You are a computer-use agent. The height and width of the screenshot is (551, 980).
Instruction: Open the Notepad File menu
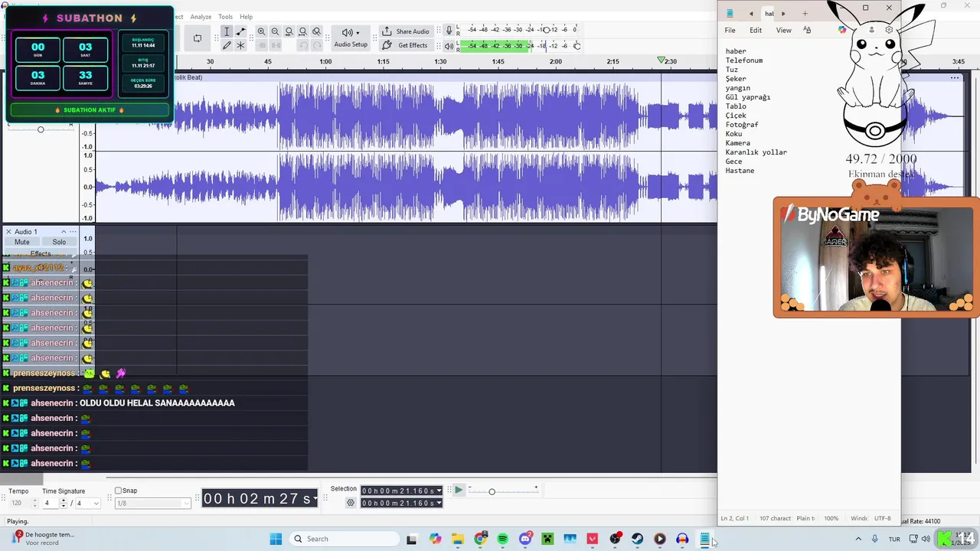point(730,31)
